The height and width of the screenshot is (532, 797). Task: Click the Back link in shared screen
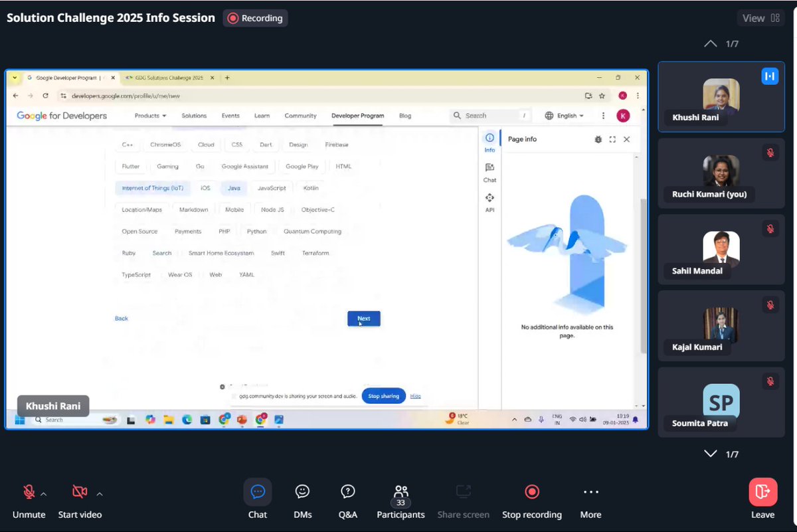pyautogui.click(x=121, y=318)
